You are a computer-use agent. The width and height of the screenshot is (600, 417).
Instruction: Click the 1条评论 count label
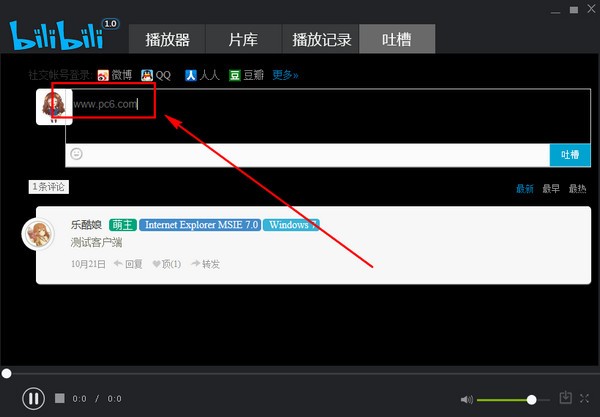pos(49,187)
